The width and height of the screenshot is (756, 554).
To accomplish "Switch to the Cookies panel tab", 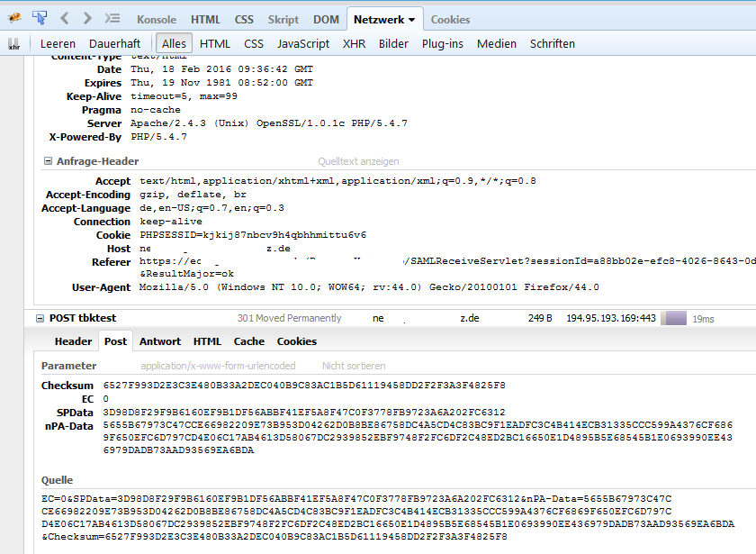I will (x=450, y=19).
